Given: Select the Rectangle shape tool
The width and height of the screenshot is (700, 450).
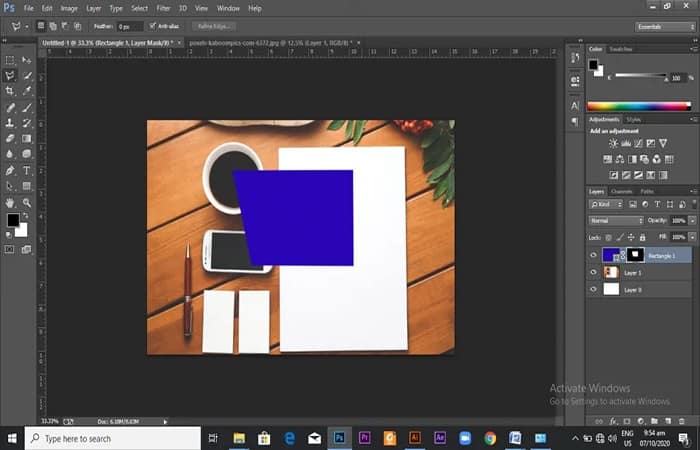Looking at the screenshot, I should [x=27, y=186].
